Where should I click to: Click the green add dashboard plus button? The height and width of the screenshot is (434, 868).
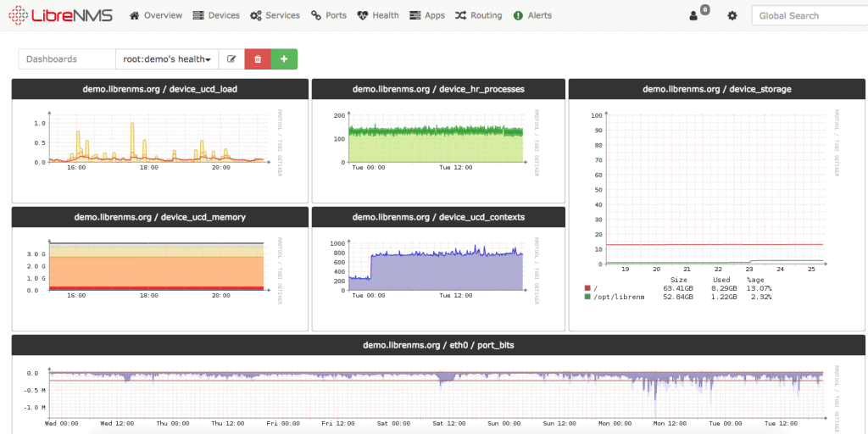[x=284, y=59]
